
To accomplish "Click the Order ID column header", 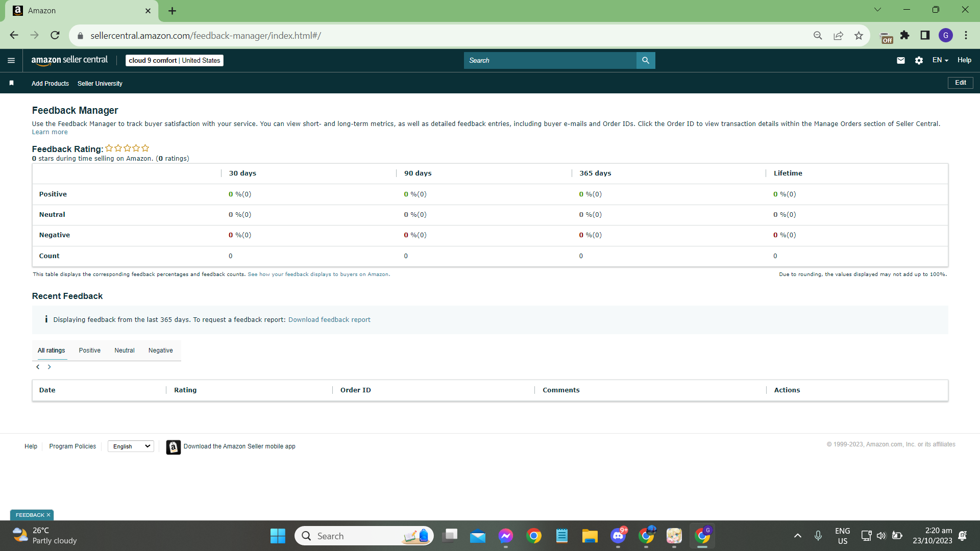I will click(x=356, y=390).
